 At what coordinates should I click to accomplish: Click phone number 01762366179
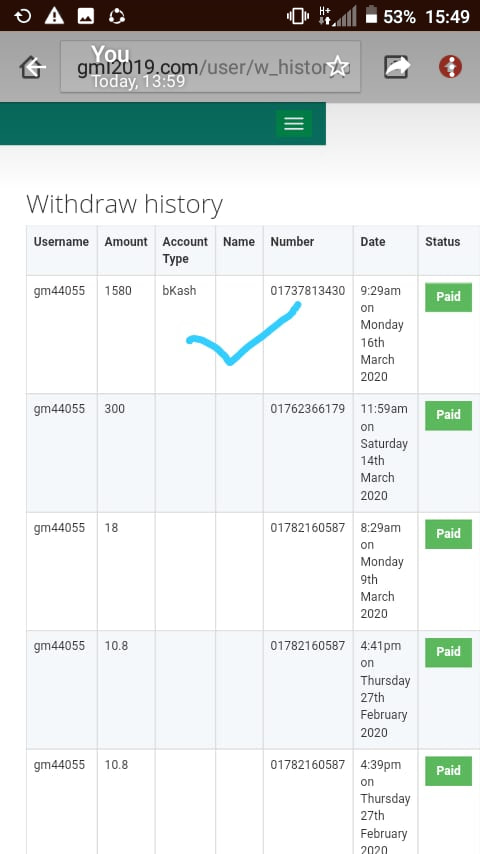pyautogui.click(x=308, y=408)
